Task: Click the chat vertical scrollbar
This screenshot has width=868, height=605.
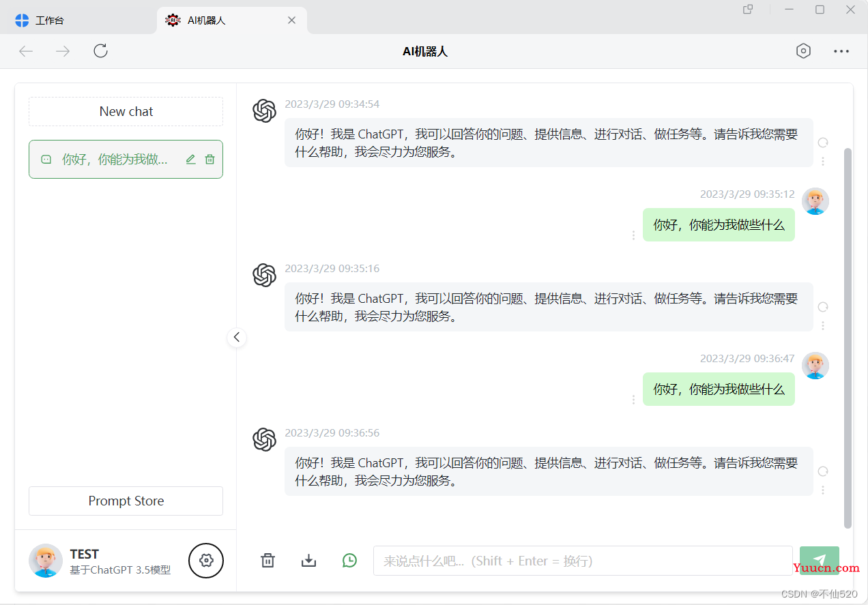Action: coord(848,338)
